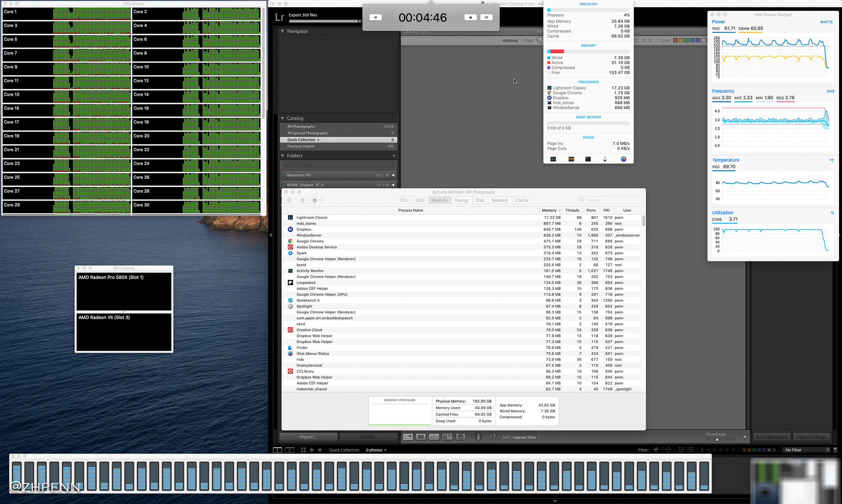This screenshot has height=504, width=842.
Task: Adjust the Thumbnails size slider
Action: coord(717,439)
